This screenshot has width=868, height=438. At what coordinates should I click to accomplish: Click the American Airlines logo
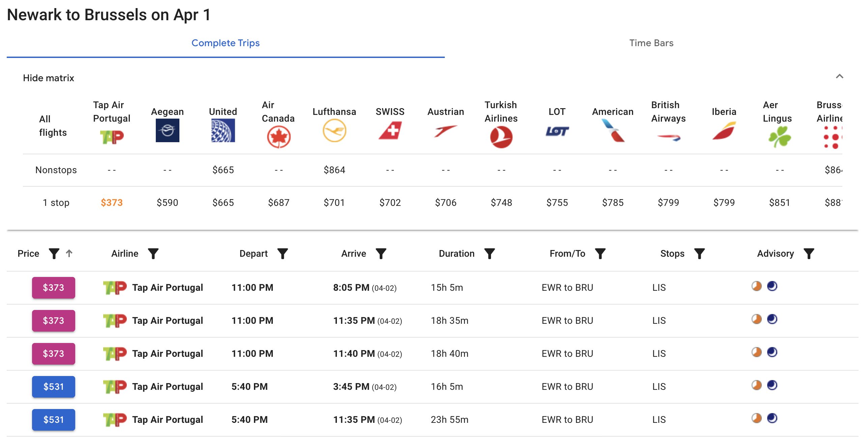[x=613, y=130]
